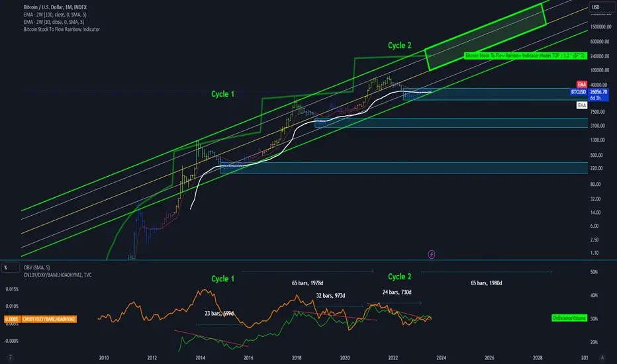Click the 0.015% value on left axis
This screenshot has height=364, width=617.
tap(12, 289)
